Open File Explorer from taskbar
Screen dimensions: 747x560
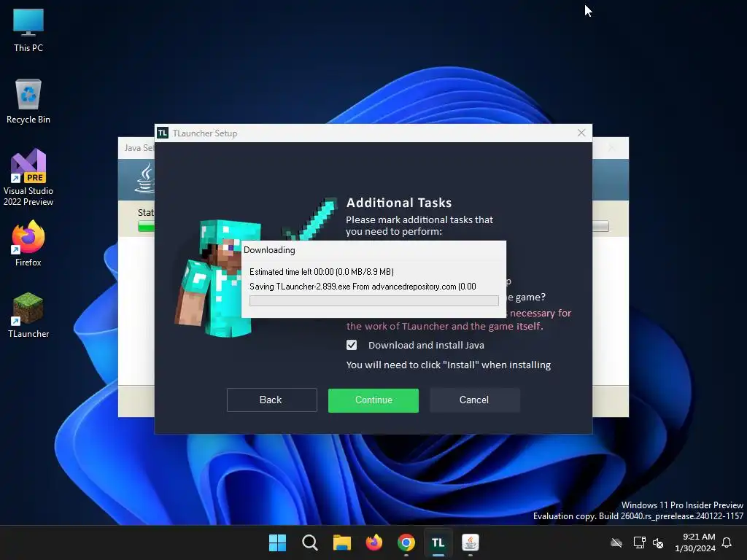tap(341, 542)
